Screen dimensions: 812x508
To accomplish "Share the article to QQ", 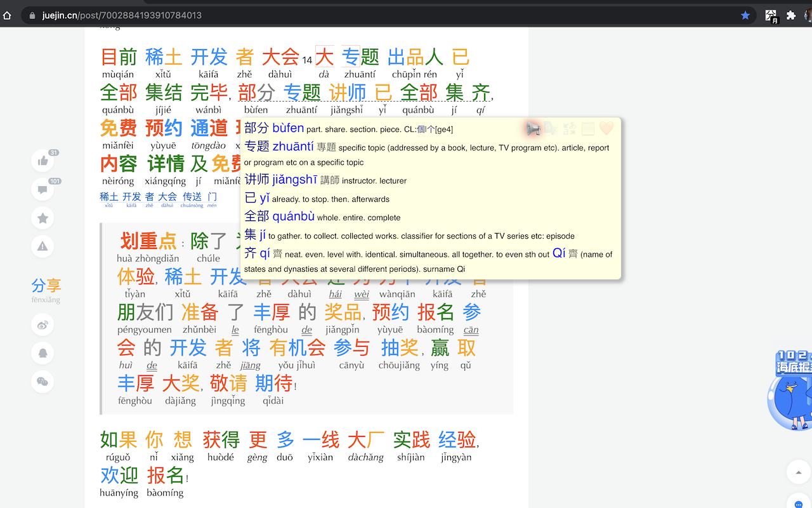I will pyautogui.click(x=42, y=353).
